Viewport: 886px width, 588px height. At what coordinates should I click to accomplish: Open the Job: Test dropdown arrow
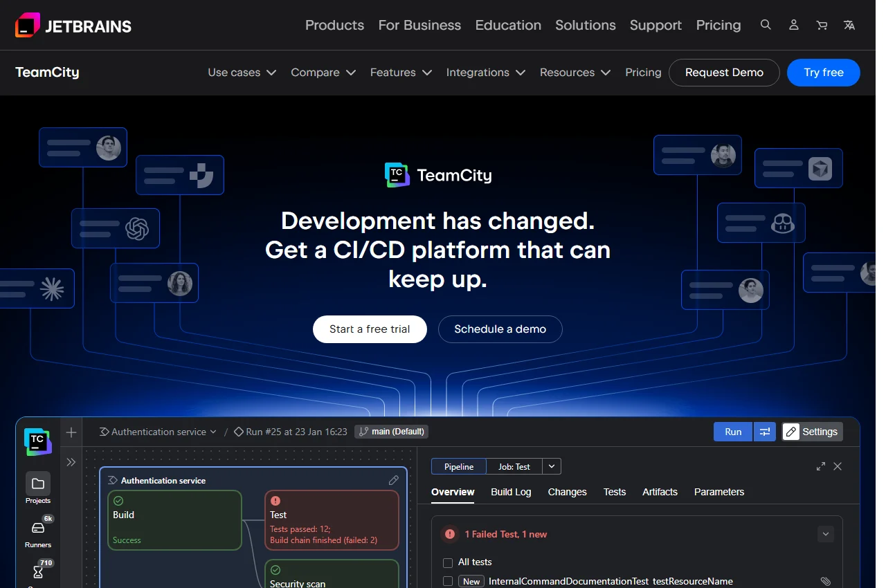point(552,466)
